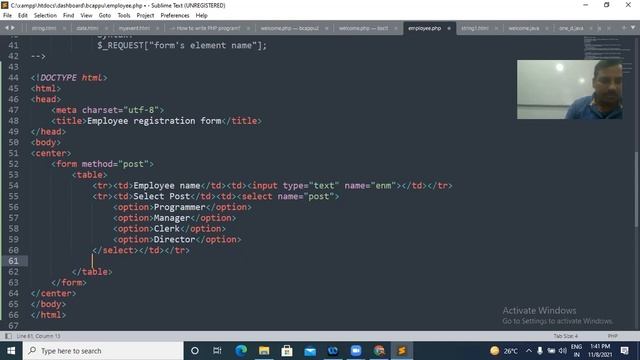
Task: Close the welcome.php — bscit tab
Action: coord(396,28)
